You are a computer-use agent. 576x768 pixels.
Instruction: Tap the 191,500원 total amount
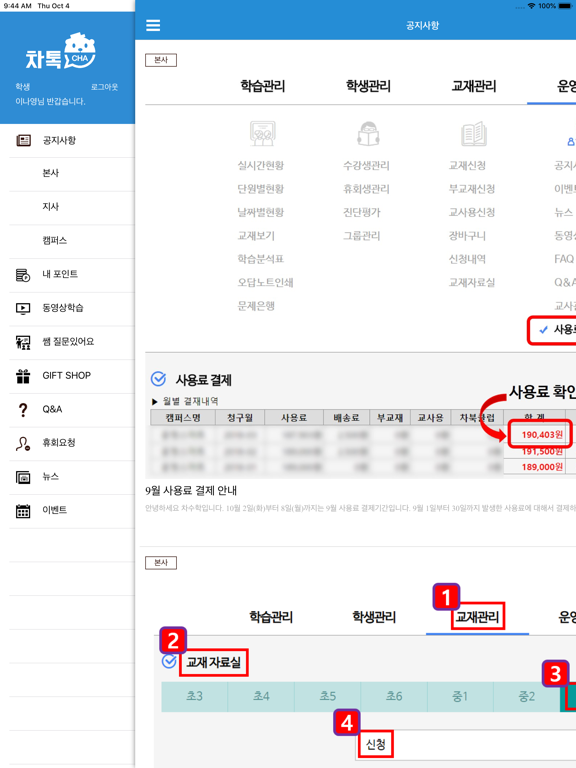542,452
